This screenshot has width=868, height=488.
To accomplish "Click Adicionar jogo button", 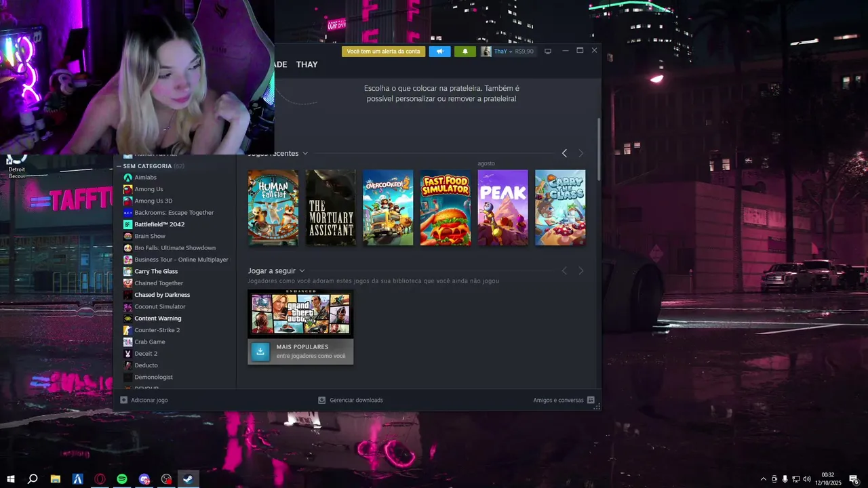I will [x=144, y=400].
